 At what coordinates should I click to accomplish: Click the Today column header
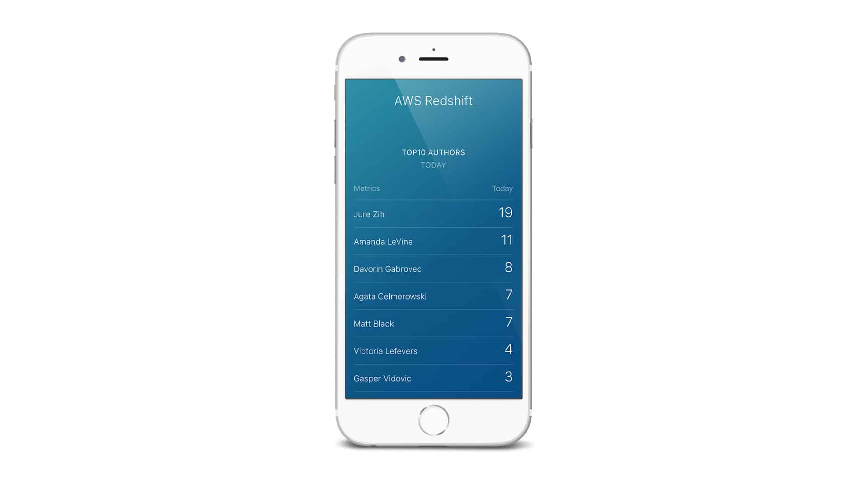point(503,188)
